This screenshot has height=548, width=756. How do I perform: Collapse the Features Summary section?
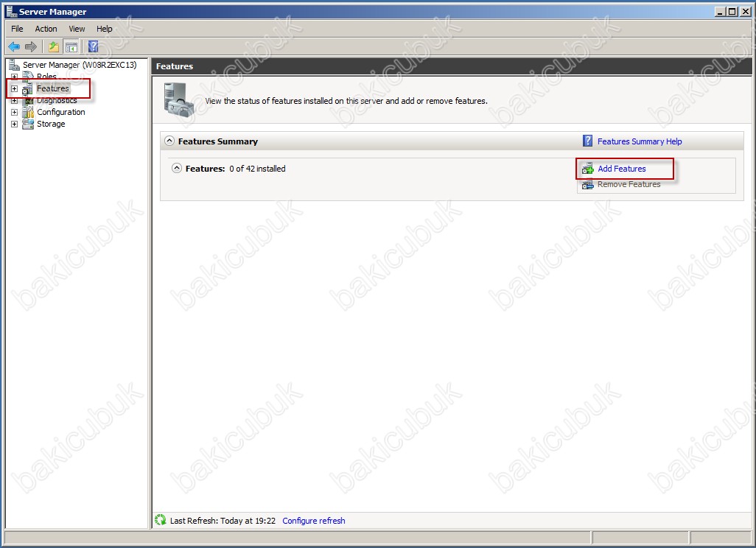[169, 141]
